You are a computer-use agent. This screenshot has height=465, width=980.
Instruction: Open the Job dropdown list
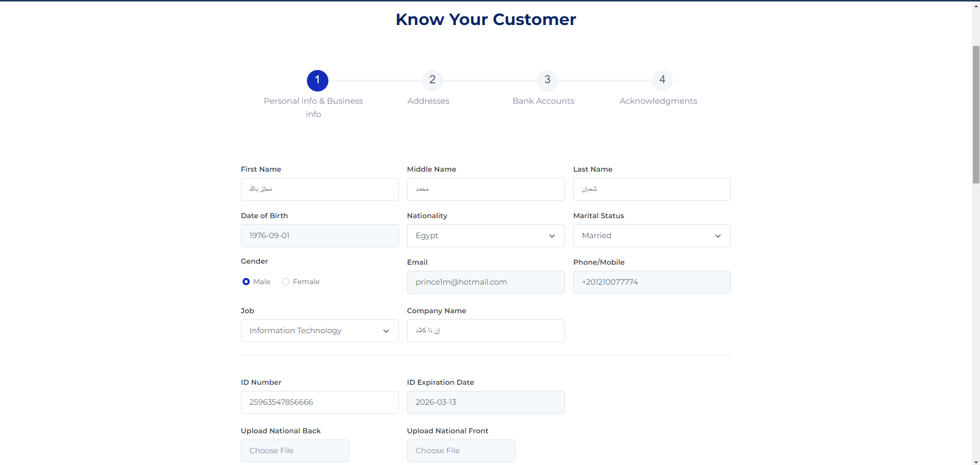(x=319, y=331)
